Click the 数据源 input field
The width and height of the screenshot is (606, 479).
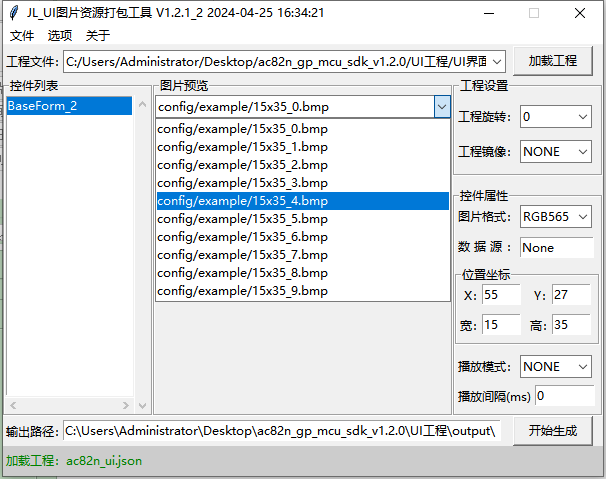point(555,247)
